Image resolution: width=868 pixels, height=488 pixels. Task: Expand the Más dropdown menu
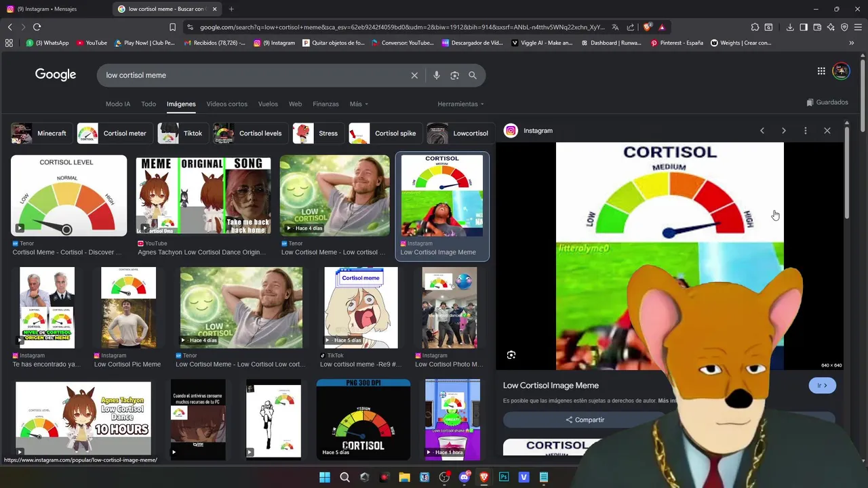tap(359, 104)
